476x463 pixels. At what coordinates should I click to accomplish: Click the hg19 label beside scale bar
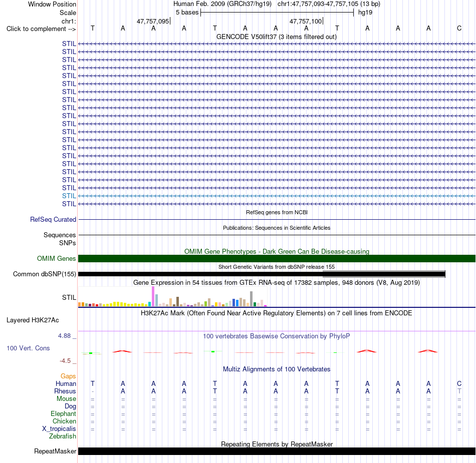pos(365,13)
